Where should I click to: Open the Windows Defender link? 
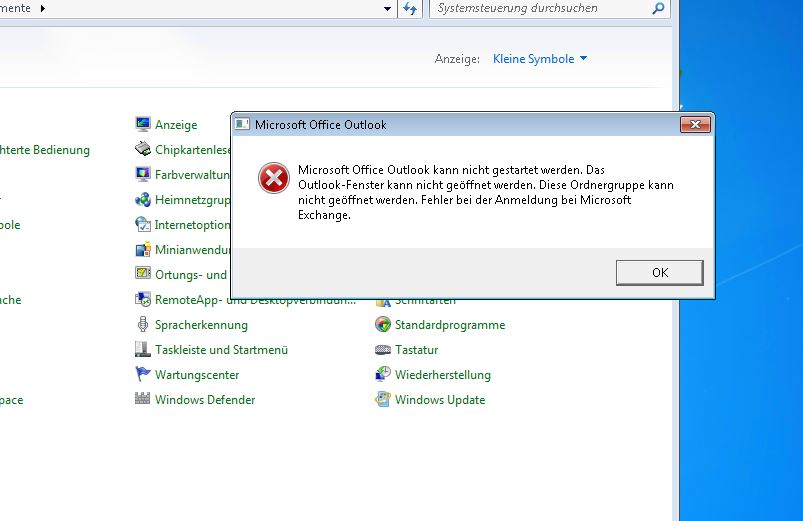tap(205, 400)
